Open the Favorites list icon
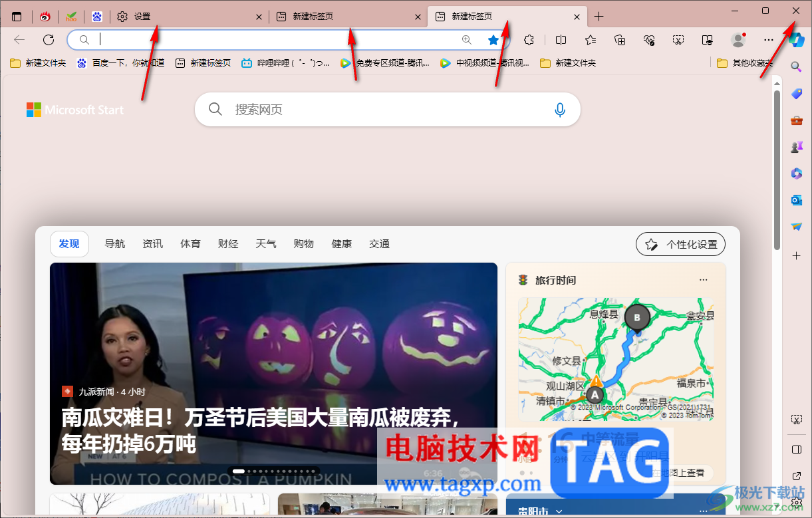Screen dimensions: 812x518 (591, 40)
